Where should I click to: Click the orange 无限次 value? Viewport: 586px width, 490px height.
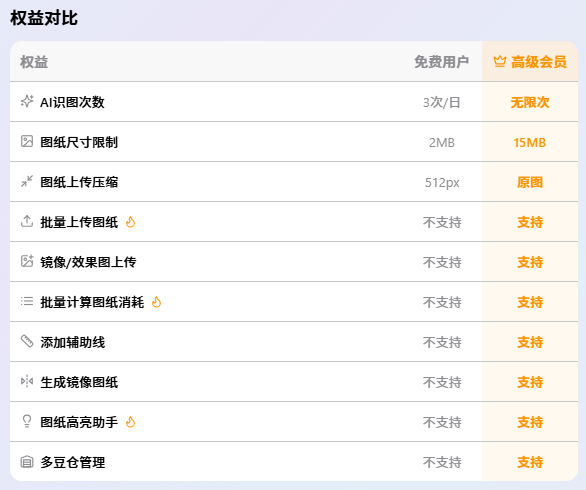[x=530, y=102]
